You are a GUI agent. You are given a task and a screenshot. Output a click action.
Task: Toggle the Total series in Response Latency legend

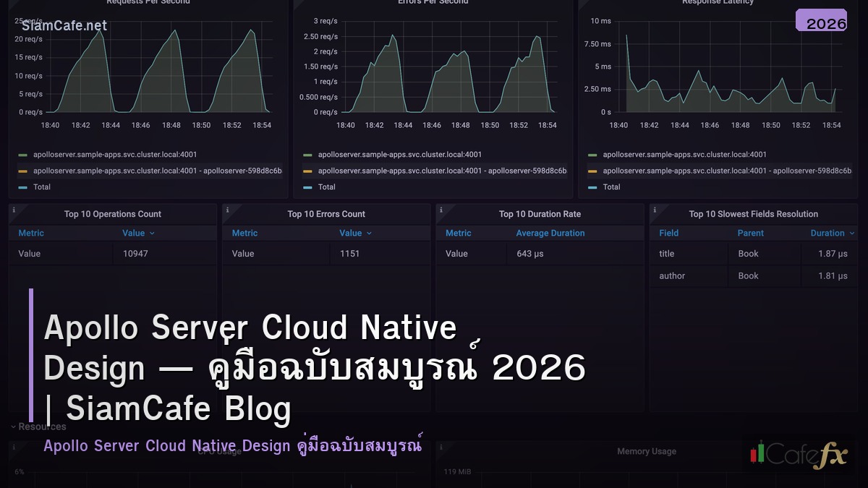point(611,187)
